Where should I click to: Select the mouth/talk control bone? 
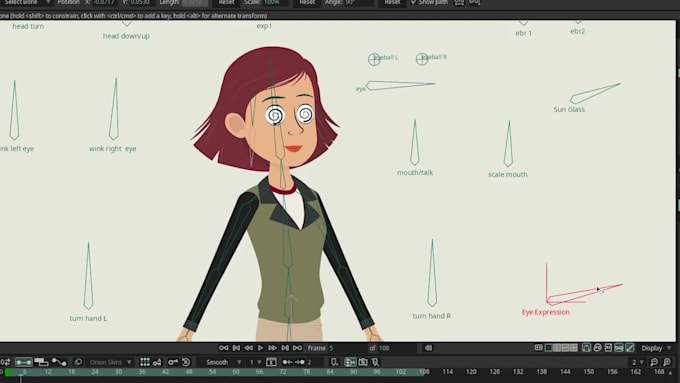pos(415,143)
